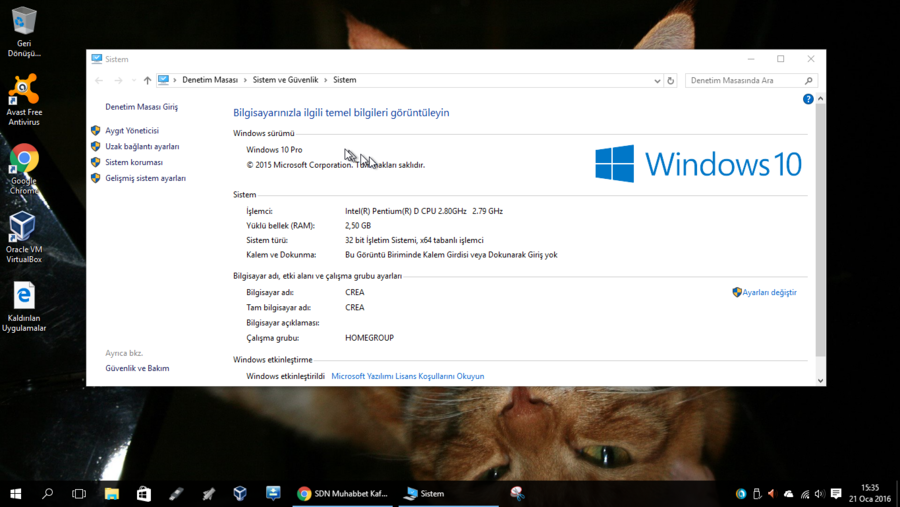900x507 pixels.
Task: Click the VirtualBox cube taskbar icon
Action: (x=240, y=494)
